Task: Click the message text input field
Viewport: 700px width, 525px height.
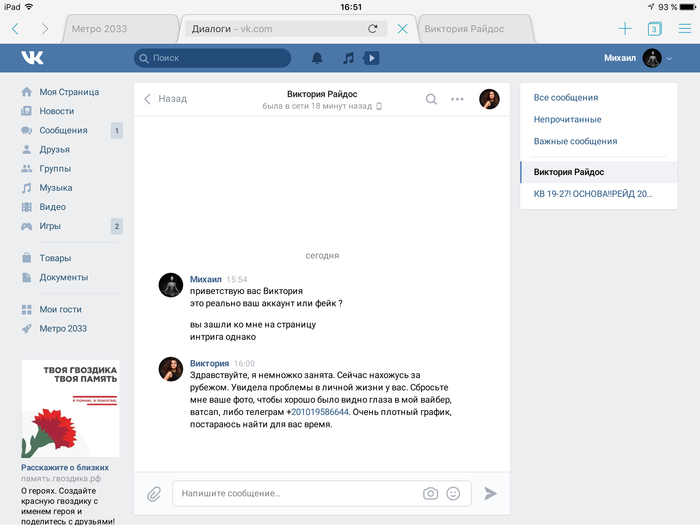Action: coord(295,493)
